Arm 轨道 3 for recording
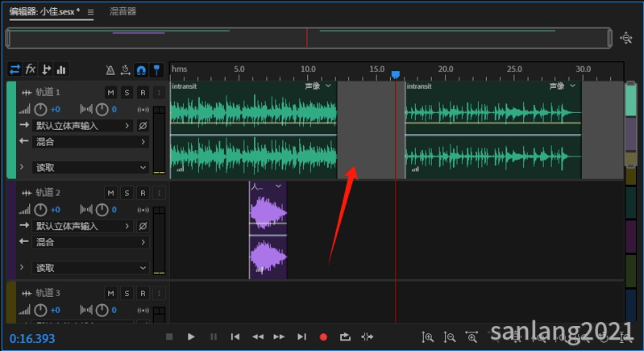Image resolution: width=644 pixels, height=351 pixels. 143,293
